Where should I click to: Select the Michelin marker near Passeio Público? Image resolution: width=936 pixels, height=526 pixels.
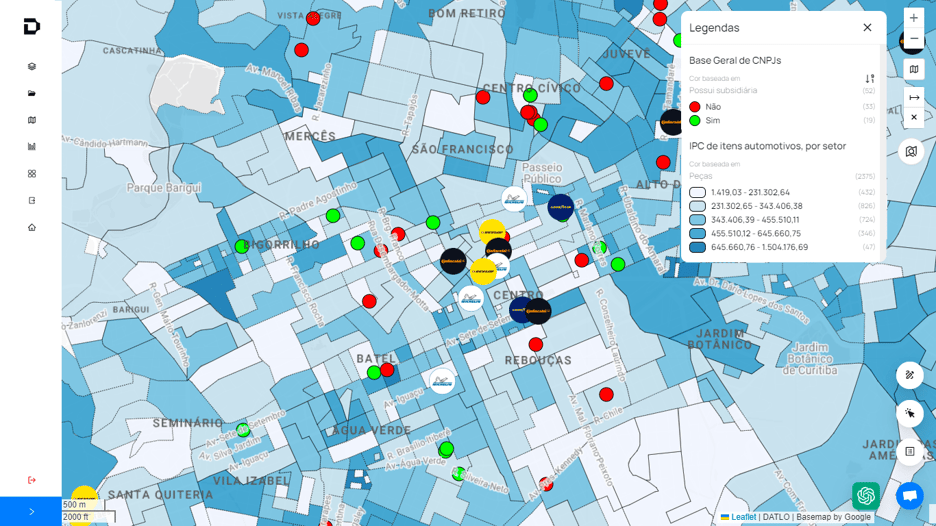[514, 199]
